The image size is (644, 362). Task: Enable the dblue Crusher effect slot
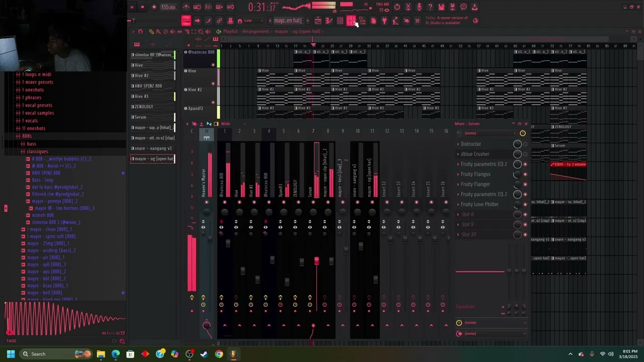point(525,154)
